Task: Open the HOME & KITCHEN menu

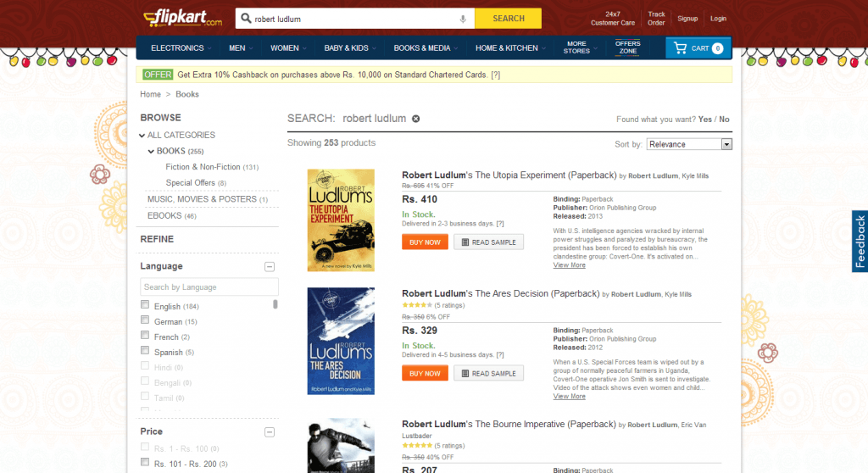Action: [510, 48]
